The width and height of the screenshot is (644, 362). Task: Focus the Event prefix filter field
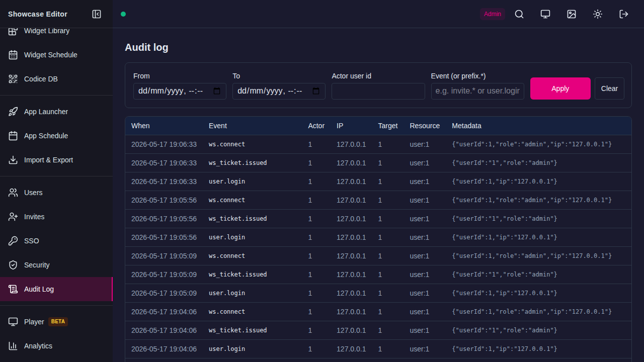click(477, 91)
